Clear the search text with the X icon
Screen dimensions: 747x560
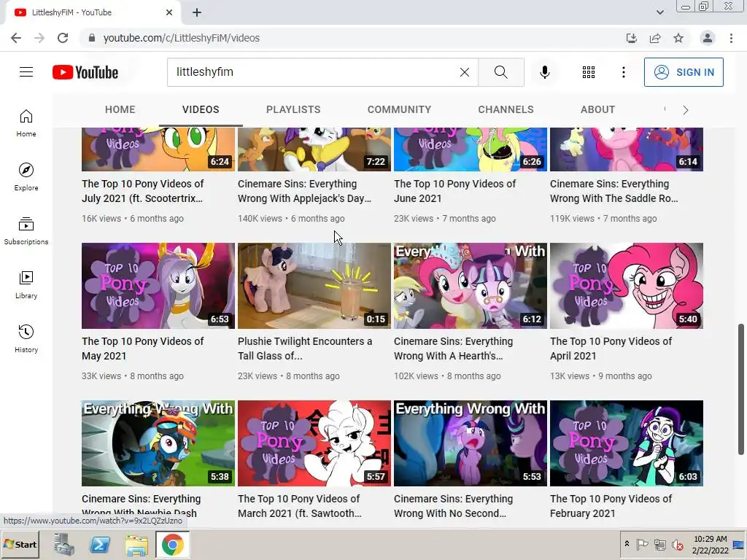click(465, 72)
